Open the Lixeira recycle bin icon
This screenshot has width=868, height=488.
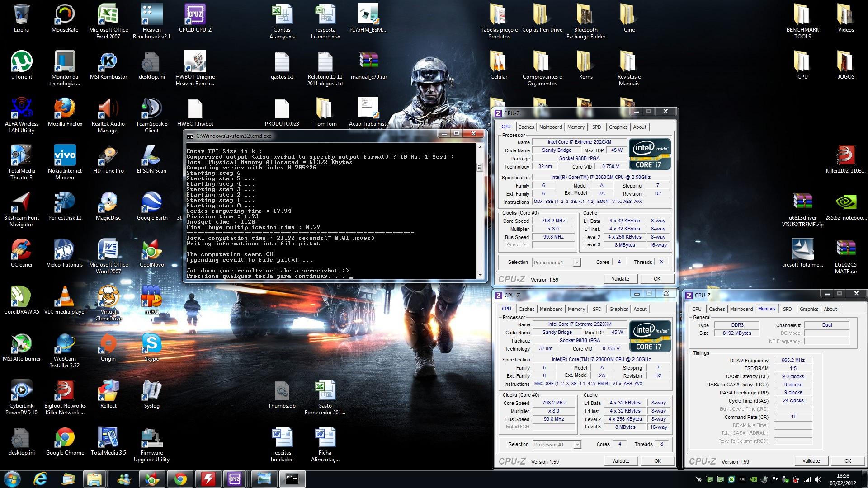click(21, 19)
